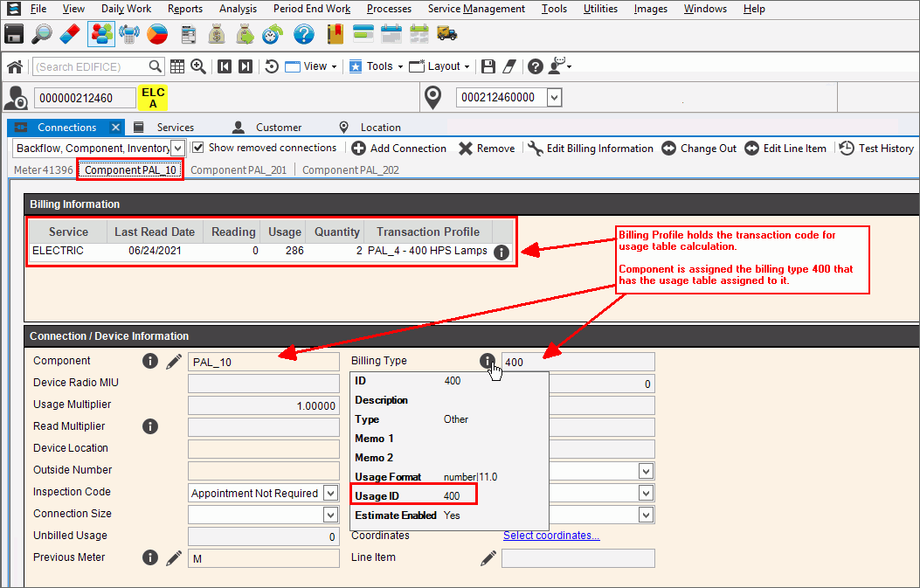The image size is (920, 588).
Task: Open the pie chart reports icon
Action: point(157,34)
